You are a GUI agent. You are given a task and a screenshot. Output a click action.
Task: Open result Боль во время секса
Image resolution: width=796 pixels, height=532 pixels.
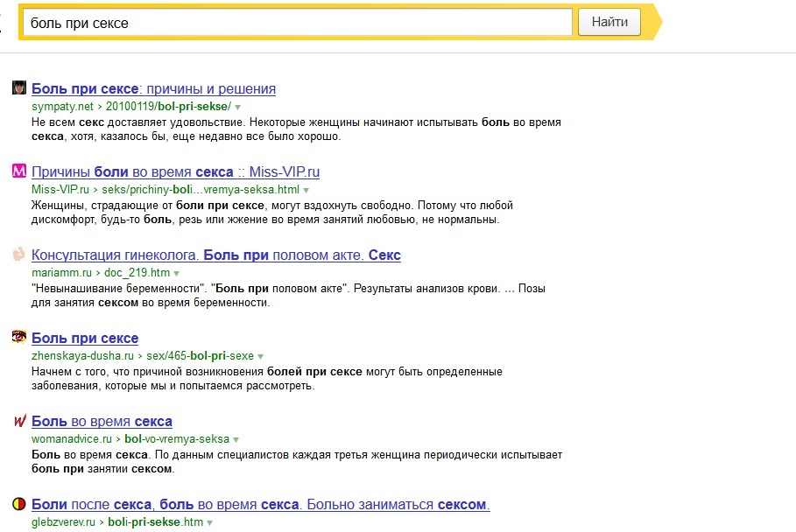[102, 422]
